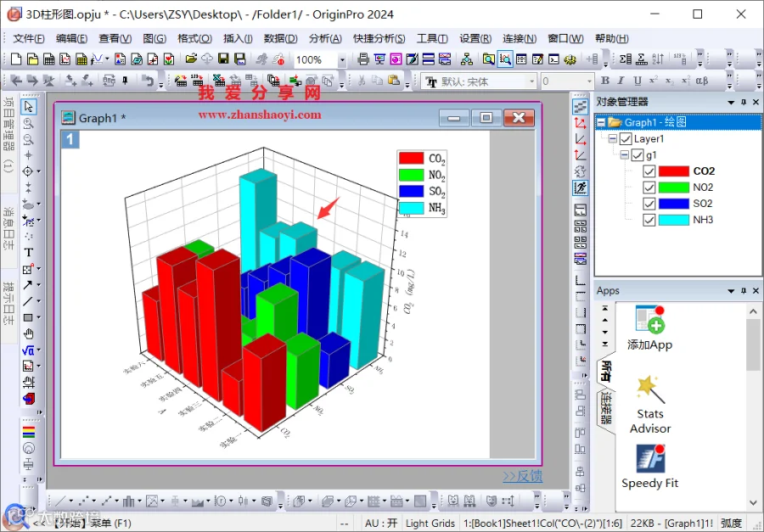The width and height of the screenshot is (764, 532).
Task: Open the font name dropdown 默认: 宋体
Action: click(532, 81)
